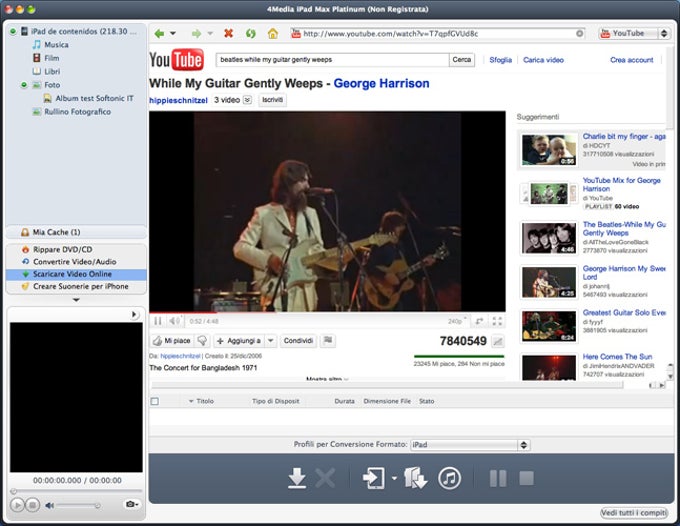
Task: Collapse the iPad de contenidos device node
Action: 13,31
